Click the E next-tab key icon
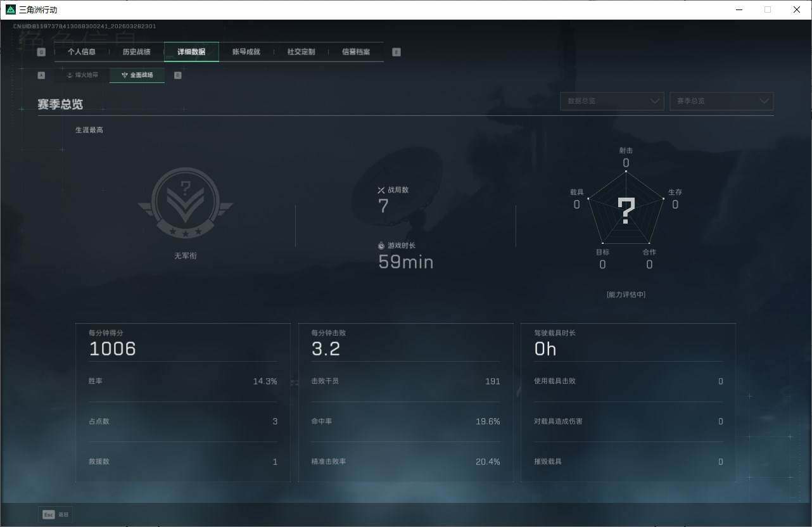Image resolution: width=812 pixels, height=527 pixels. click(x=396, y=52)
